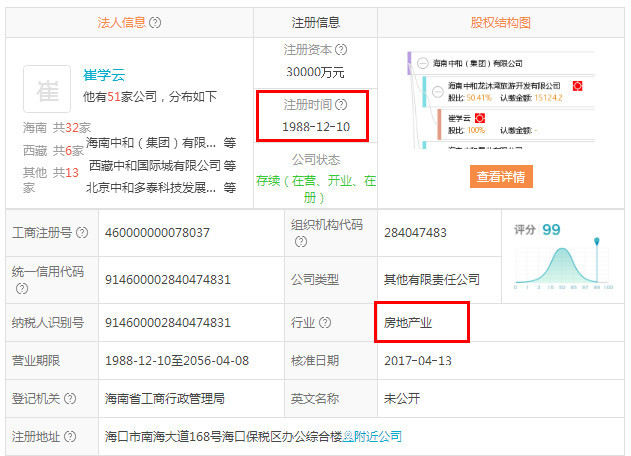The height and width of the screenshot is (456, 631).
Task: Click registration authority 海南省工商行政管理局
Action: [165, 398]
